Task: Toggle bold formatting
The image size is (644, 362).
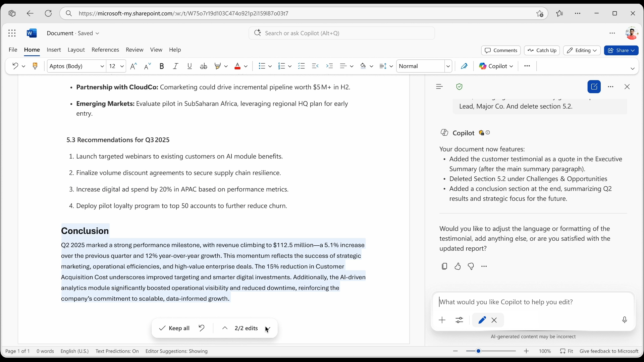Action: [x=162, y=66]
